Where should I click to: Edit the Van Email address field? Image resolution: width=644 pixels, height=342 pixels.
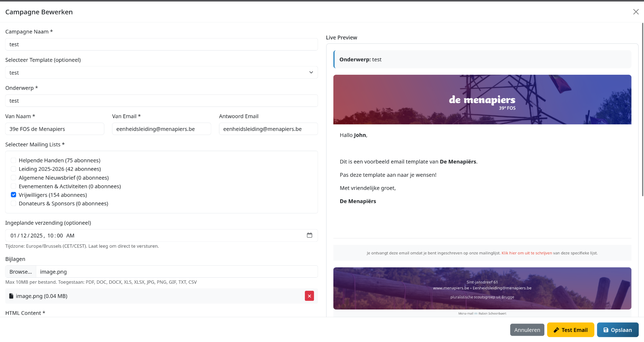[x=161, y=129]
